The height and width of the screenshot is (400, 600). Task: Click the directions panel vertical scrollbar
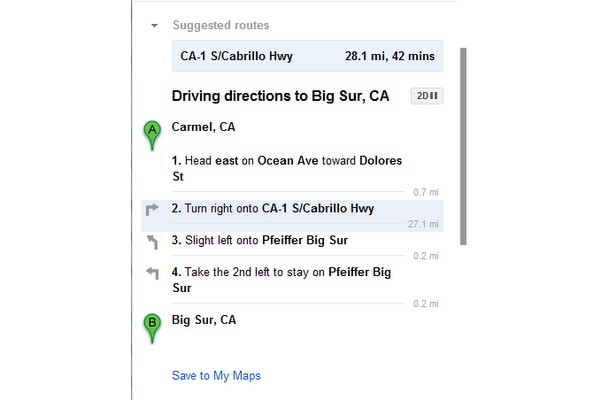(463, 146)
